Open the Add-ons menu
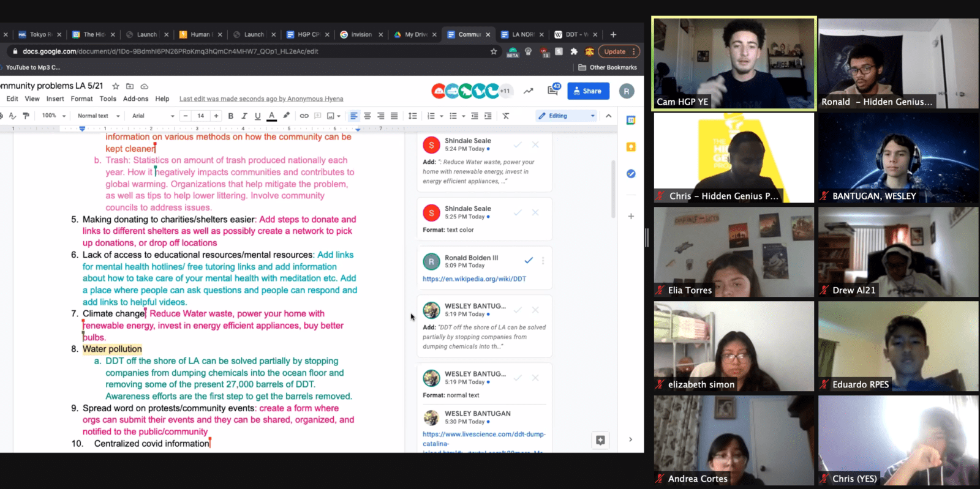 click(135, 99)
